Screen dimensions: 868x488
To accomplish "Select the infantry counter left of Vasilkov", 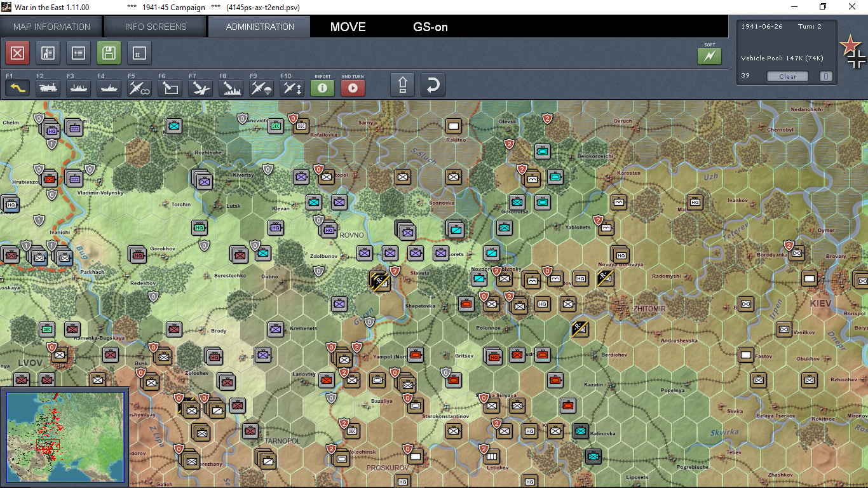I will 783,329.
